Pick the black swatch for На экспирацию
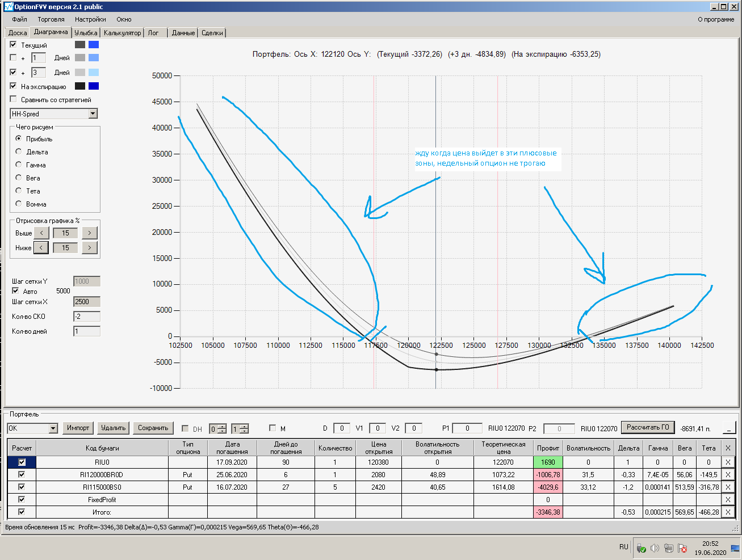742x560 pixels. 80,86
